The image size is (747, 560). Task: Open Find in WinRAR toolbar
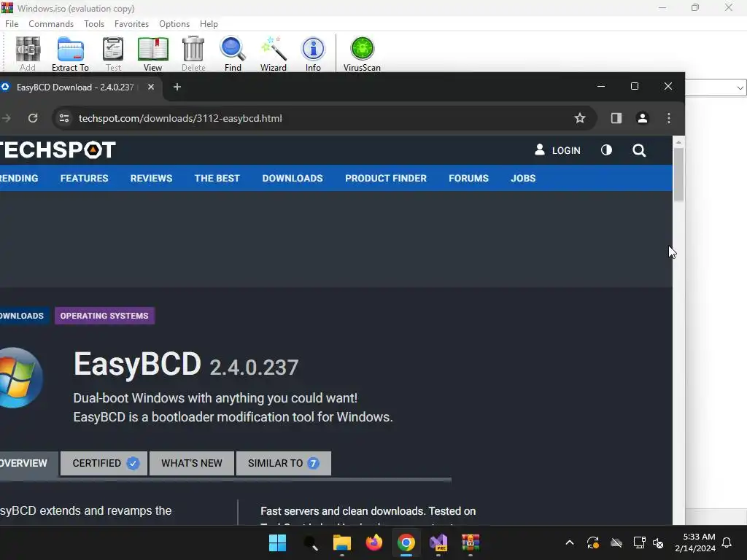pos(233,53)
